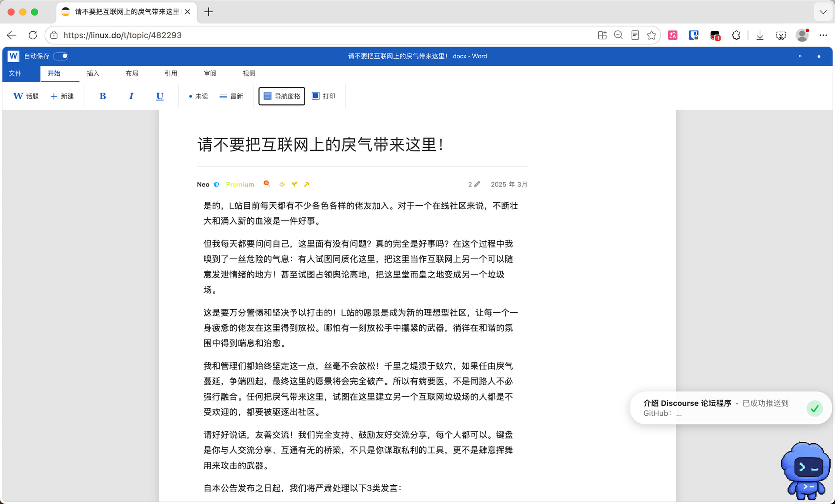Click the document title in Word title bar
This screenshot has width=835, height=504.
(417, 56)
